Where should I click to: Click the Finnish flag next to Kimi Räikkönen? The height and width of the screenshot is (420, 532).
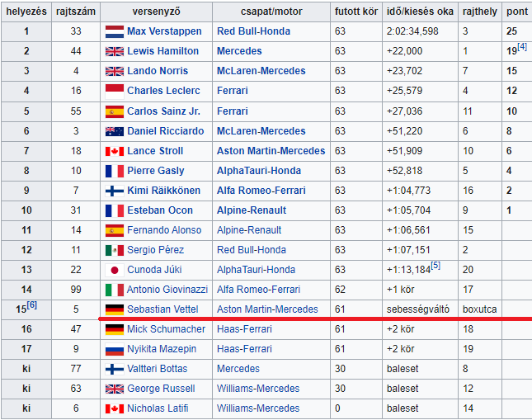coord(114,191)
